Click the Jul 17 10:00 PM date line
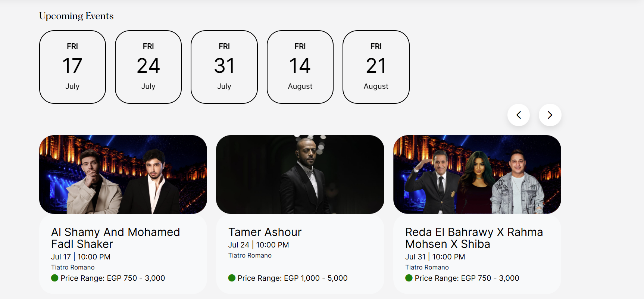 pos(81,257)
